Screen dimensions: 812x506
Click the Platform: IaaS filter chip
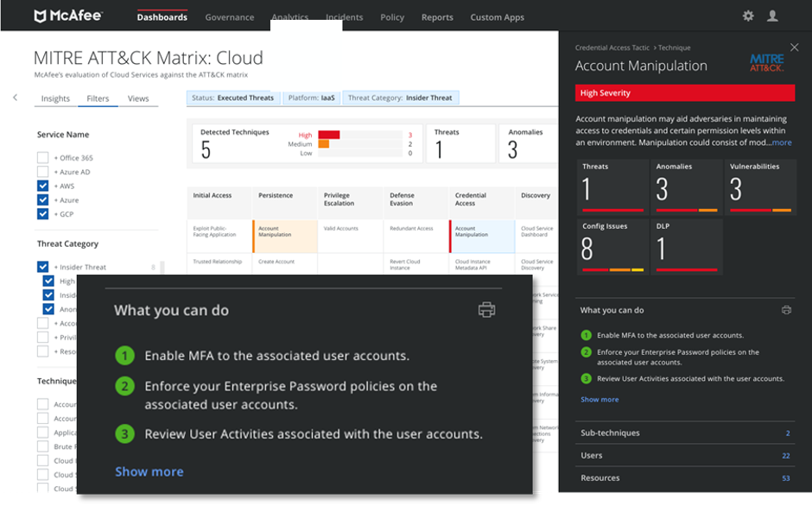(x=311, y=98)
